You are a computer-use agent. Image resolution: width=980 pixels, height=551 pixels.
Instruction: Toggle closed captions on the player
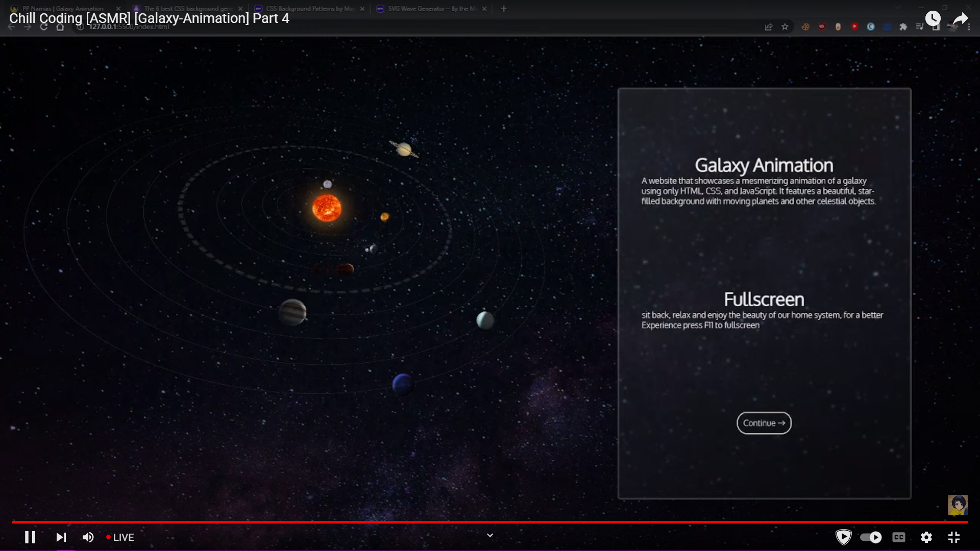pos(898,537)
